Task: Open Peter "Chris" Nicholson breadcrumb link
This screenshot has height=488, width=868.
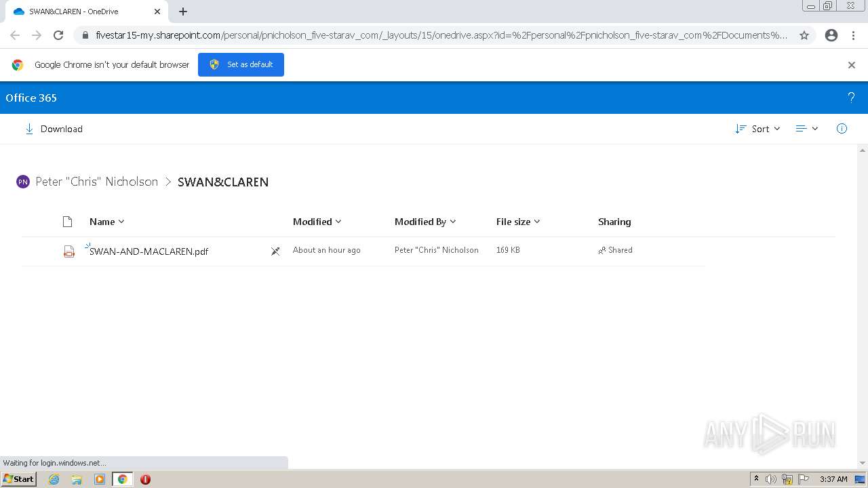Action: pyautogui.click(x=96, y=182)
